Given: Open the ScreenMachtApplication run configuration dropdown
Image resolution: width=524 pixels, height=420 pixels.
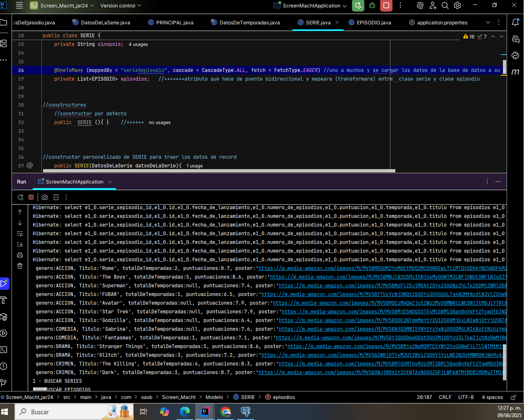Looking at the screenshot, I should (311, 5).
